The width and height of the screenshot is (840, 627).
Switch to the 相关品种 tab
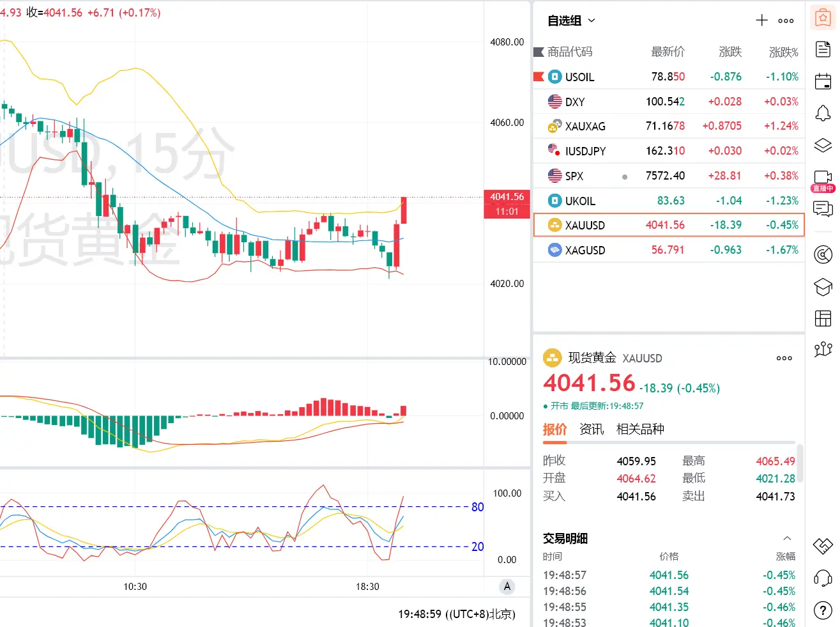tap(640, 430)
